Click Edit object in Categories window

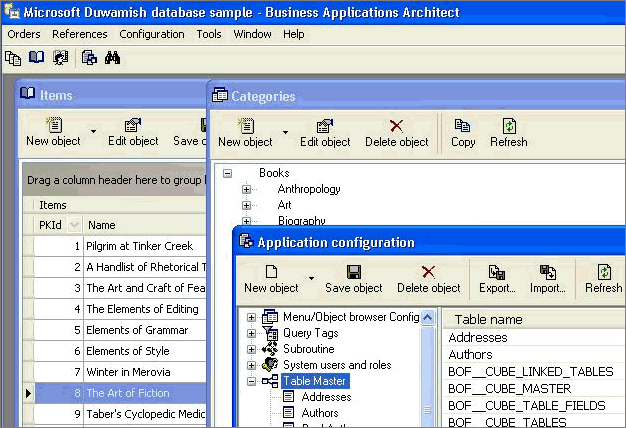point(325,133)
